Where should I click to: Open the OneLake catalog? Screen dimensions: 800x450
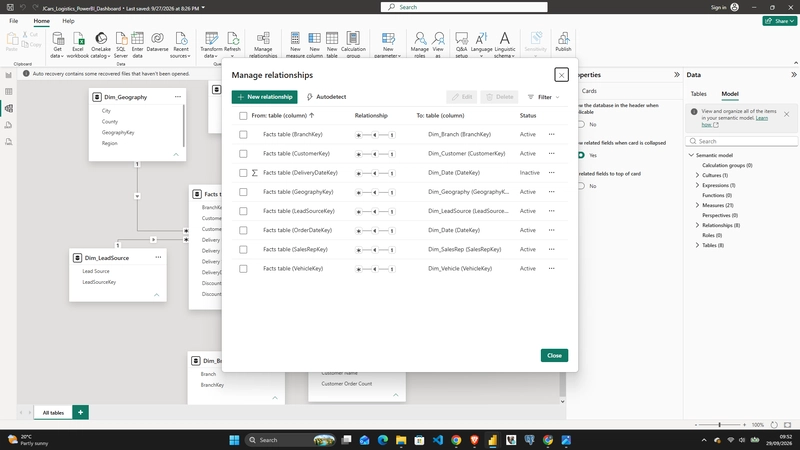(x=101, y=44)
